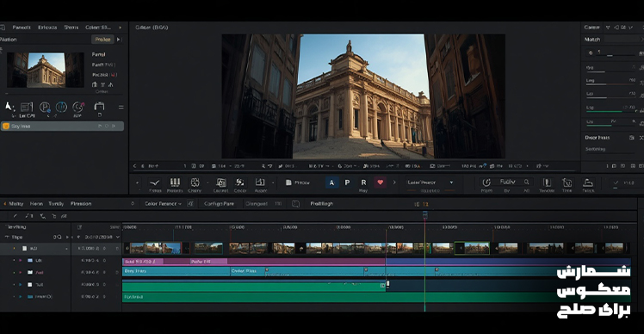Open the chevron dropdown in timeline track header
This screenshot has height=334, width=644.
click(117, 237)
